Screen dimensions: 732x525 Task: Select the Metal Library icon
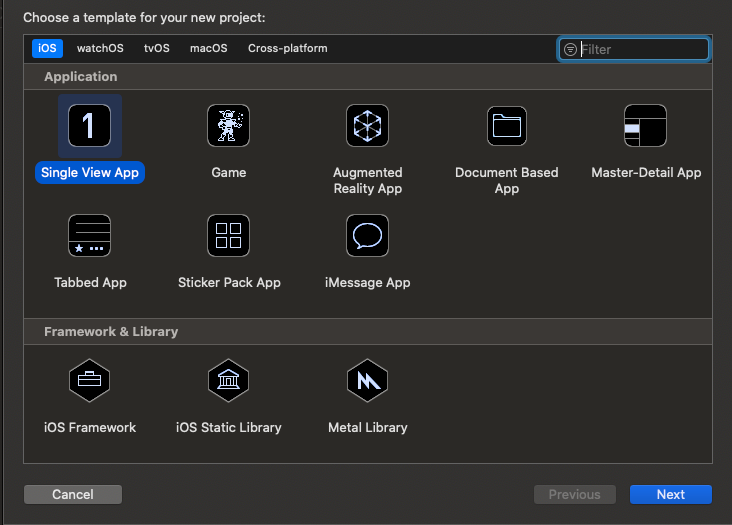[x=367, y=380]
